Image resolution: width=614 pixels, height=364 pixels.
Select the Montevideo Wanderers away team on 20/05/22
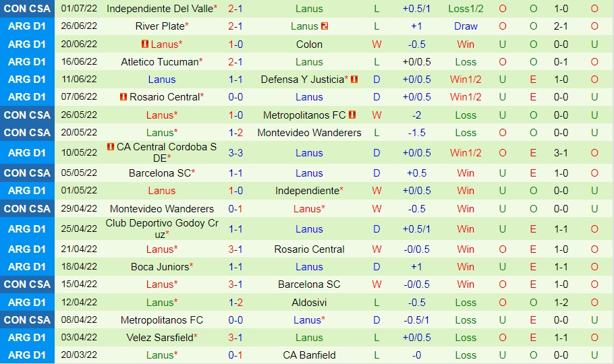click(309, 132)
